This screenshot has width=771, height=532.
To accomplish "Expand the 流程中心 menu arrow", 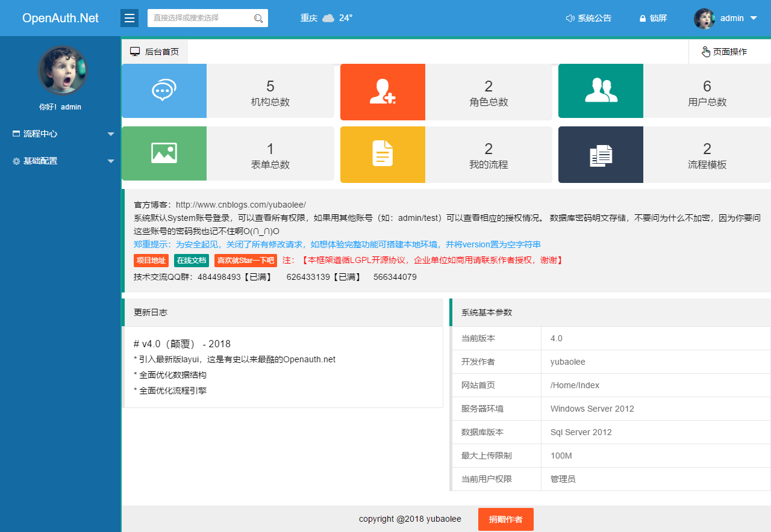I will click(x=111, y=134).
